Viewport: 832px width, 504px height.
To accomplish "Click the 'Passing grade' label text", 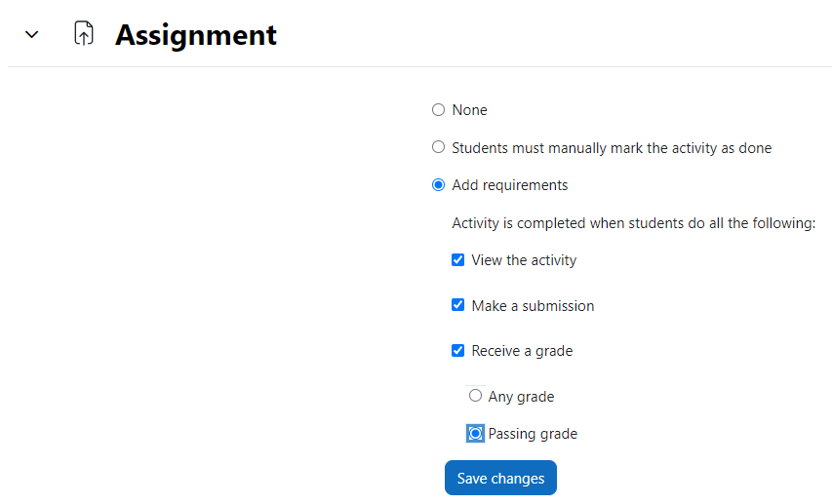I will pos(533,434).
